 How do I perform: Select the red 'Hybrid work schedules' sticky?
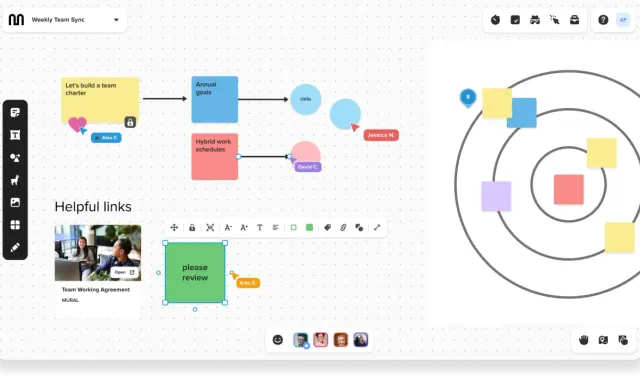pyautogui.click(x=215, y=157)
